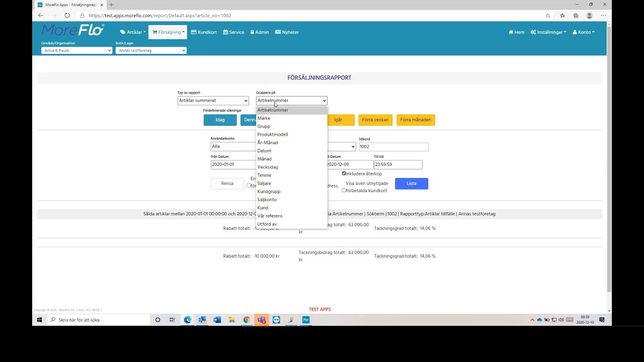
Task: Open the Butik/Lager Annas testföretag dropdown
Action: tap(151, 50)
